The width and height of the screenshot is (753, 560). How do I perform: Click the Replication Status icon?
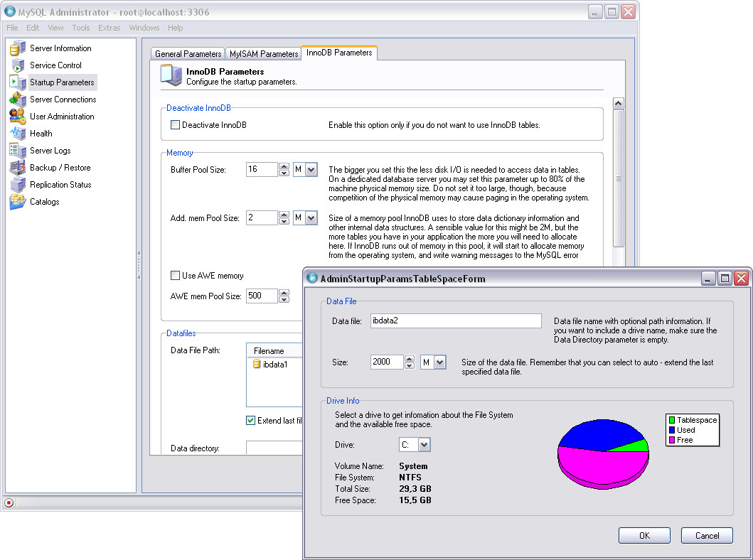click(18, 184)
